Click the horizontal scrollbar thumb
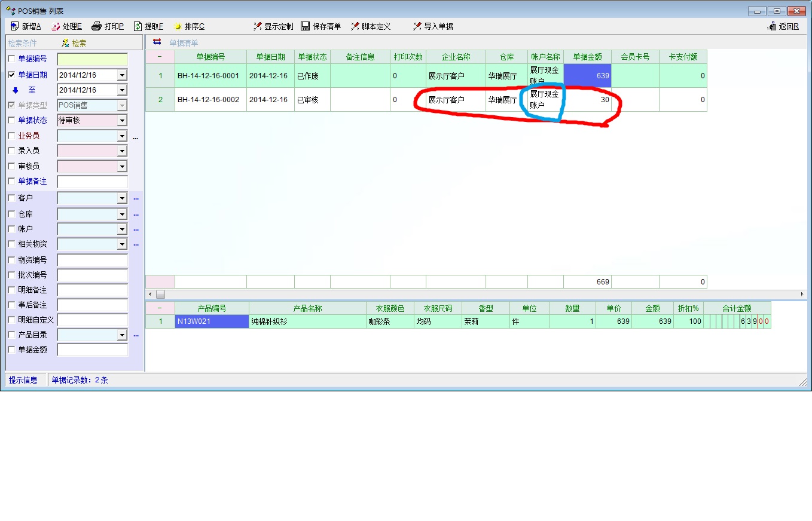 [x=160, y=294]
